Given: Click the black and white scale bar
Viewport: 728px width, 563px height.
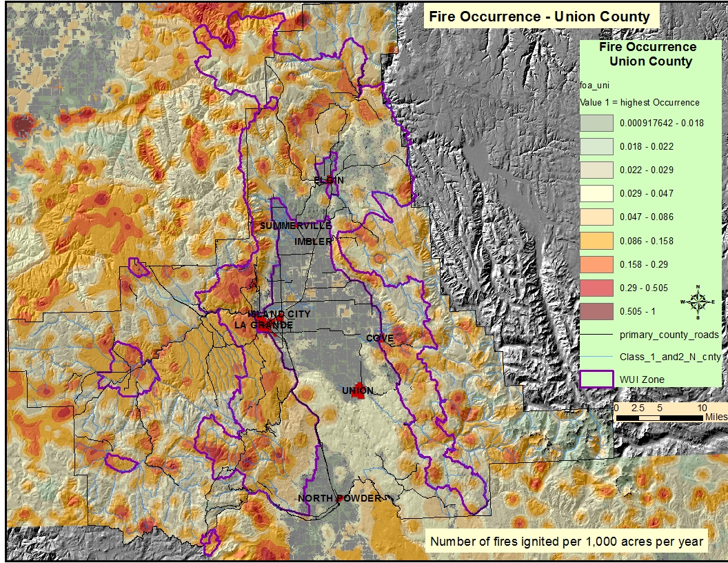Looking at the screenshot, I should pos(659,418).
